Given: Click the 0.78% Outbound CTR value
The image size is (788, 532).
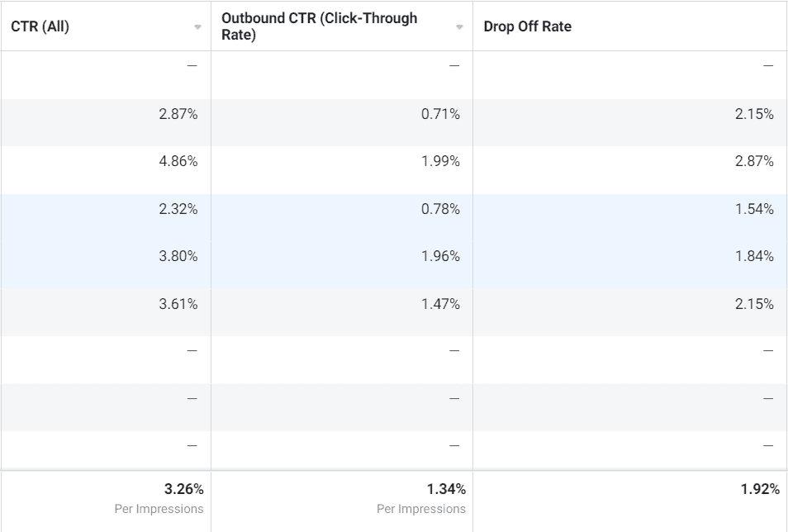Looking at the screenshot, I should (x=440, y=209).
